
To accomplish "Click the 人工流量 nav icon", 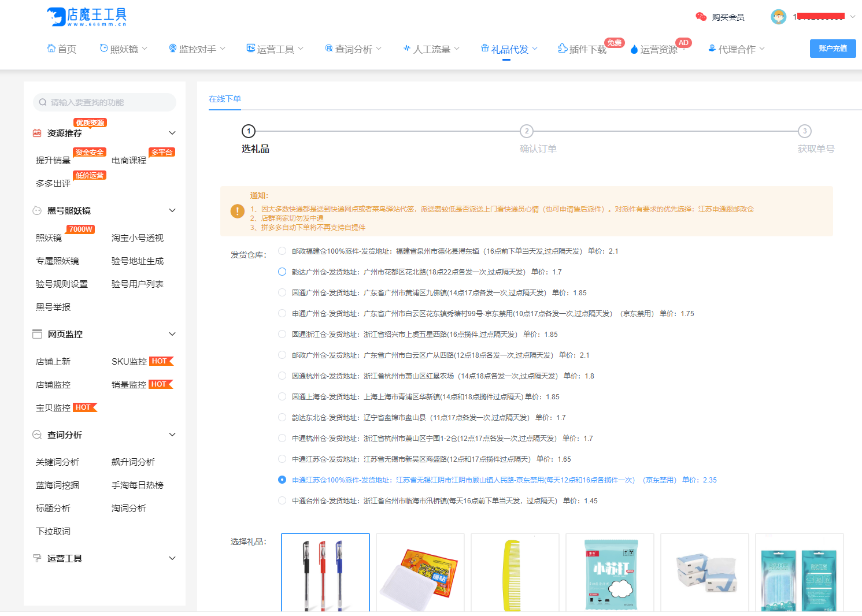I will [407, 49].
